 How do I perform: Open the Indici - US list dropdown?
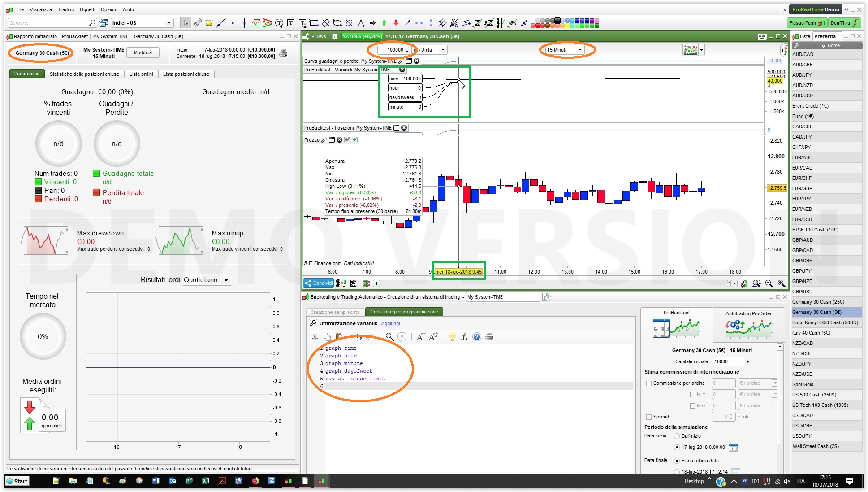point(169,23)
